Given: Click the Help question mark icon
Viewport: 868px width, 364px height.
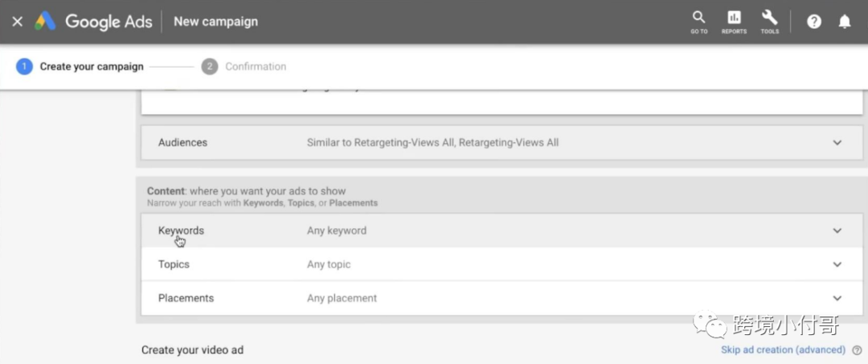Looking at the screenshot, I should [x=813, y=22].
